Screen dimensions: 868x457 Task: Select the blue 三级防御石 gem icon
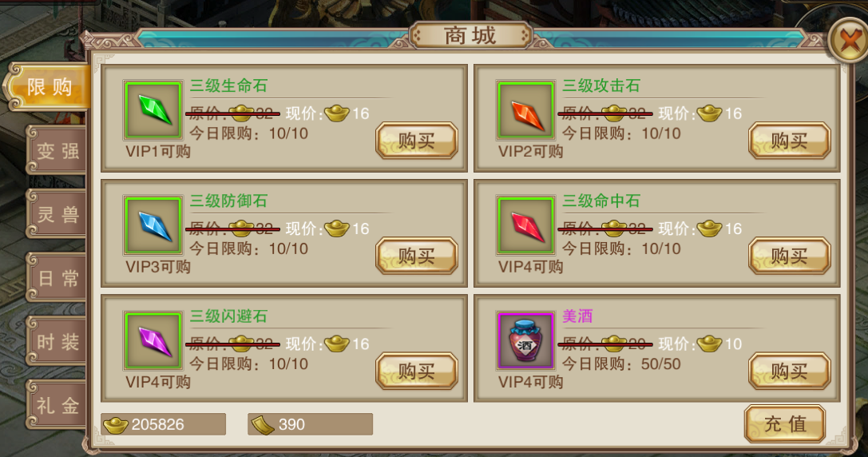pos(153,225)
